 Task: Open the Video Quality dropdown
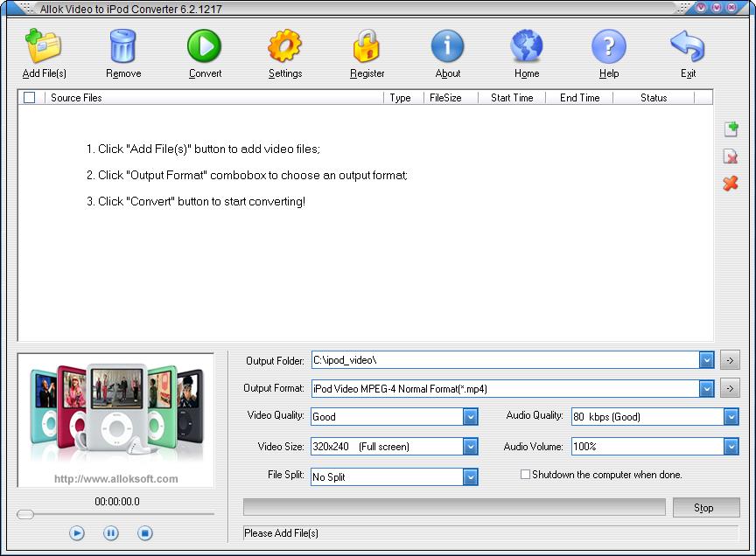(470, 417)
